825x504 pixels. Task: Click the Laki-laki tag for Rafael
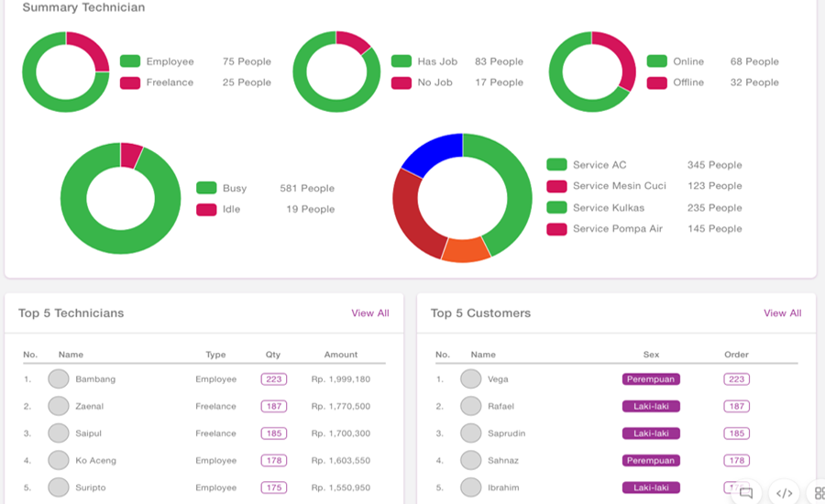[651, 406]
